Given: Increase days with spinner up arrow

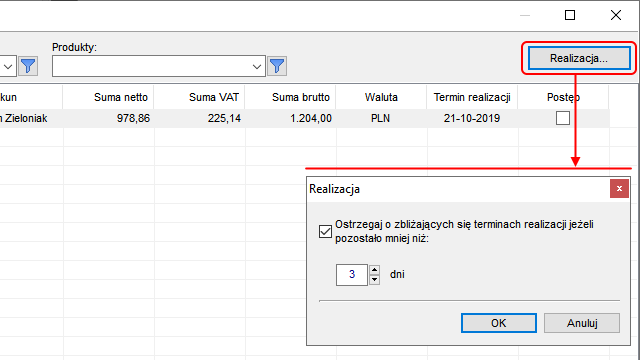Looking at the screenshot, I should [374, 270].
